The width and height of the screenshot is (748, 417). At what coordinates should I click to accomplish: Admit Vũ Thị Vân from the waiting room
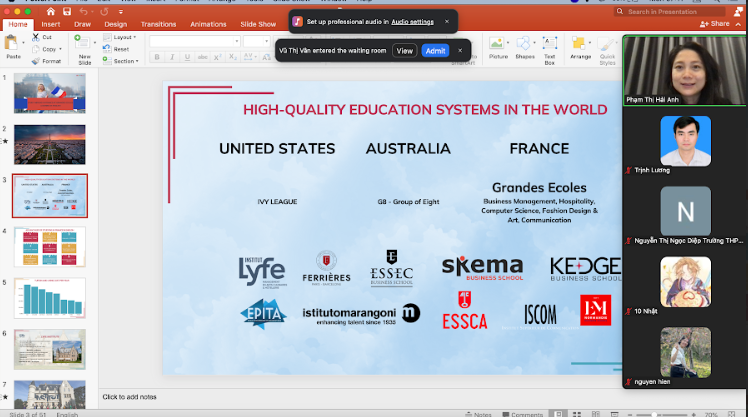coord(435,50)
